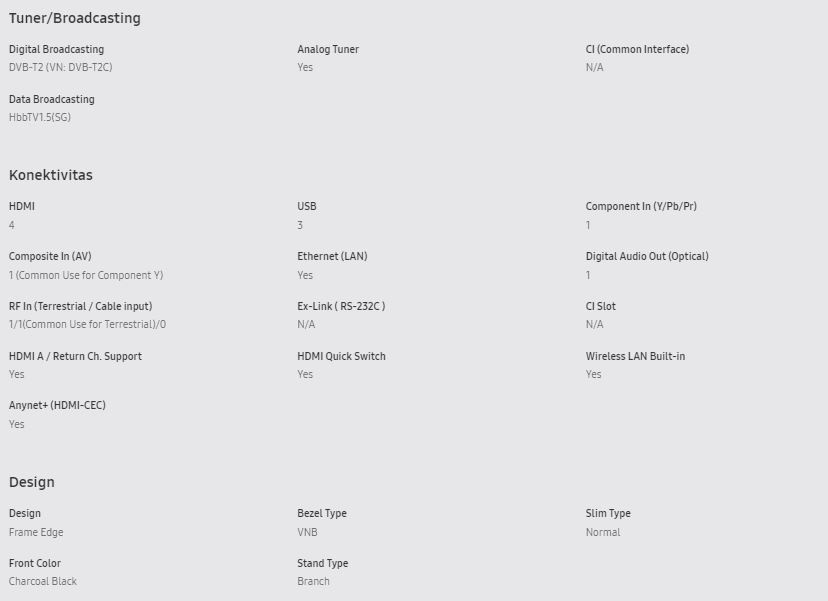The width and height of the screenshot is (828, 601).
Task: Select the Composite In (AV) label
Action: pos(50,256)
